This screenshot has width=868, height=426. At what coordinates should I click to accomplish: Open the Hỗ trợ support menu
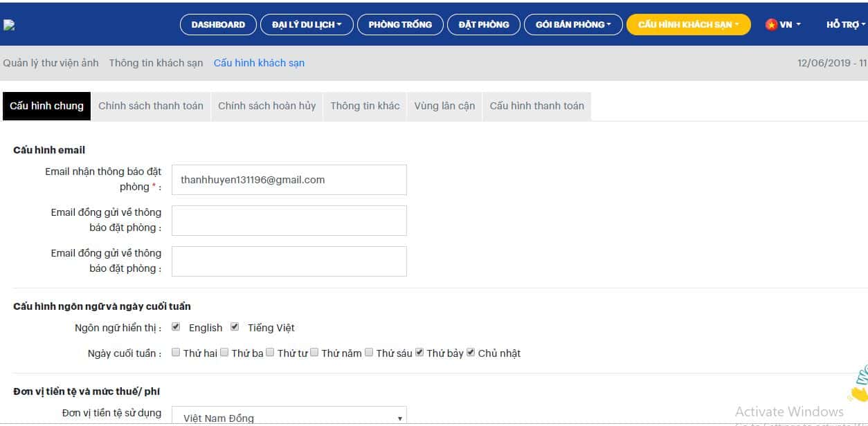pyautogui.click(x=845, y=25)
